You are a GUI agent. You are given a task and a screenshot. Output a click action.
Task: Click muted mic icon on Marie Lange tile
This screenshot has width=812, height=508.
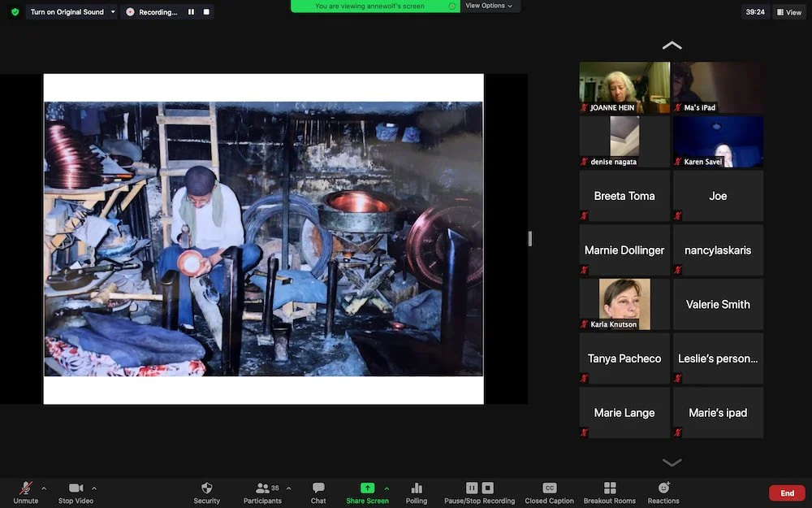[584, 432]
